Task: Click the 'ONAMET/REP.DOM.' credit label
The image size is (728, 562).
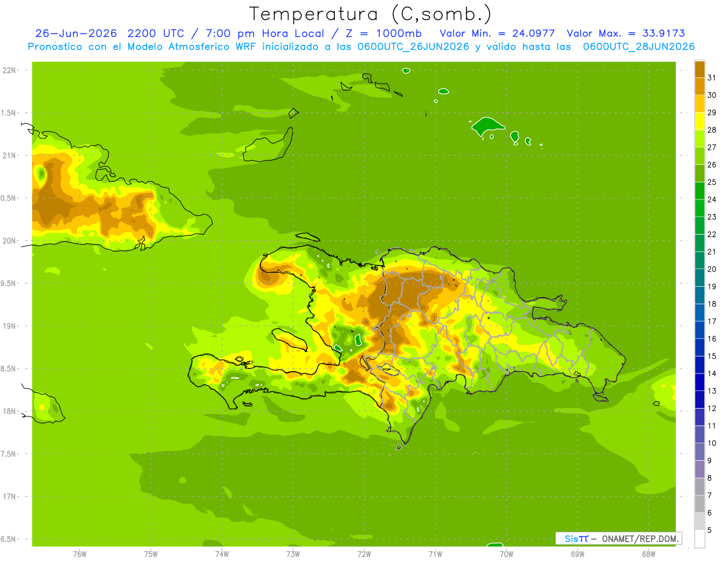Action: (639, 538)
